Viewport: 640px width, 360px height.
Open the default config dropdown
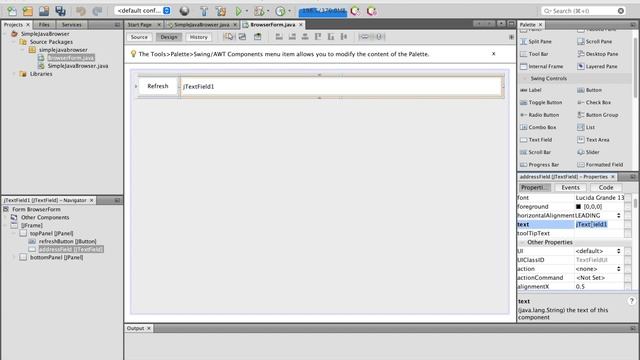[x=143, y=11]
